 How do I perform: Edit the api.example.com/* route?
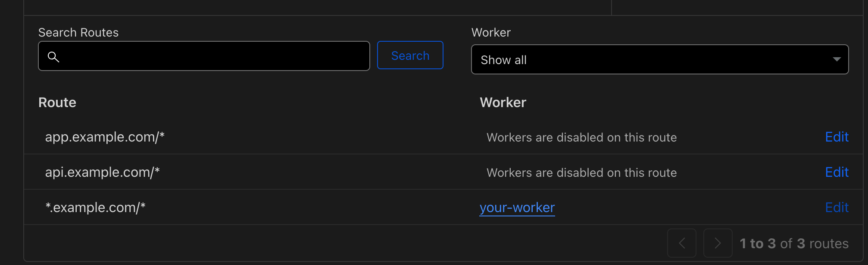[x=837, y=172]
